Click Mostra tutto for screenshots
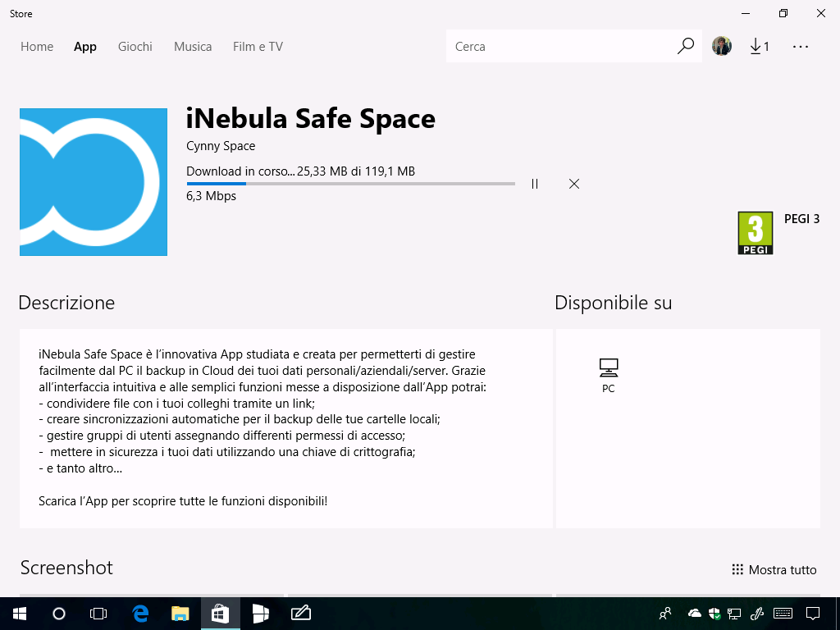The height and width of the screenshot is (630, 840). point(774,569)
